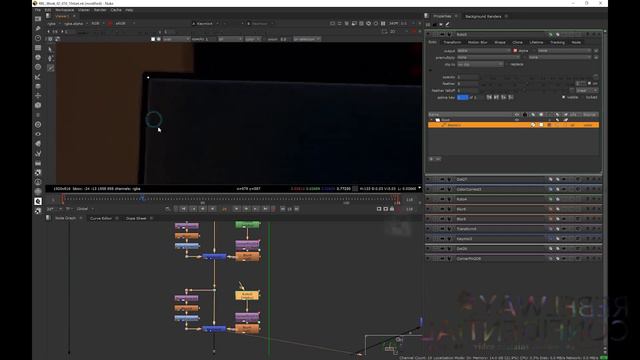Screen dimensions: 640x360
Task: Click the spline key number field
Action: (462, 97)
